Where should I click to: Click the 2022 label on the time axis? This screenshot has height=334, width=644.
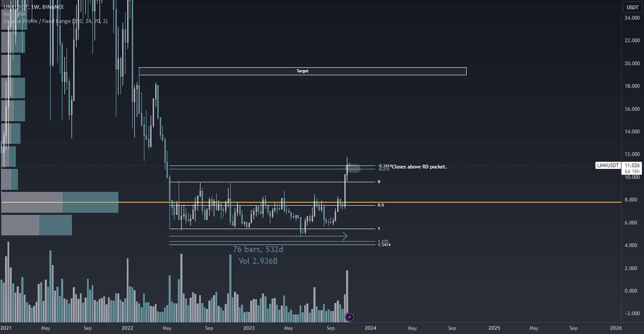127,328
